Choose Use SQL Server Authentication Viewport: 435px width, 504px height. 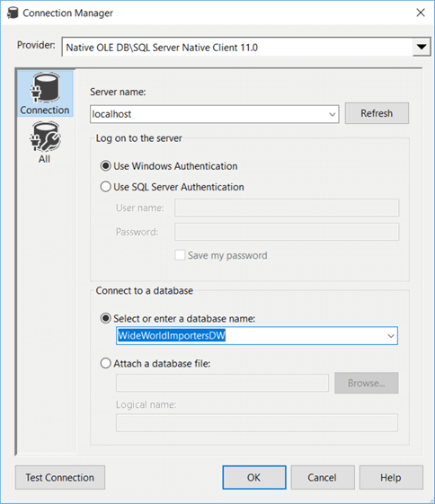pos(105,187)
